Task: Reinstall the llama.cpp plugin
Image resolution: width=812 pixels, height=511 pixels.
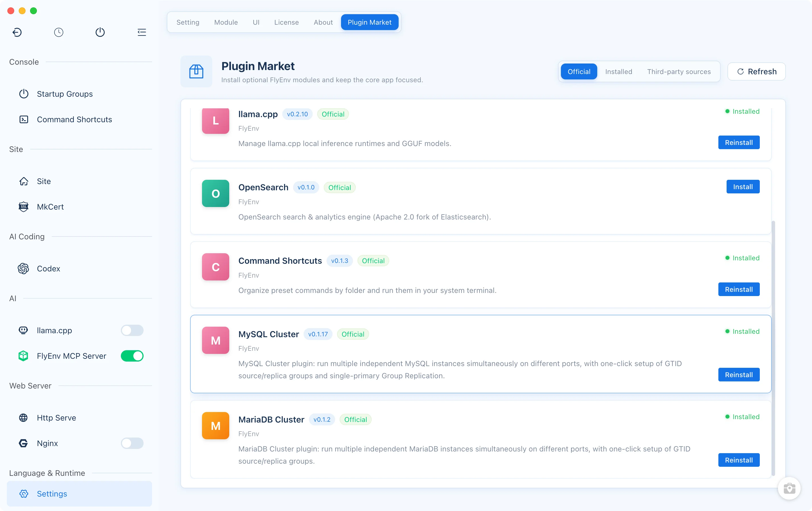Action: pos(739,142)
